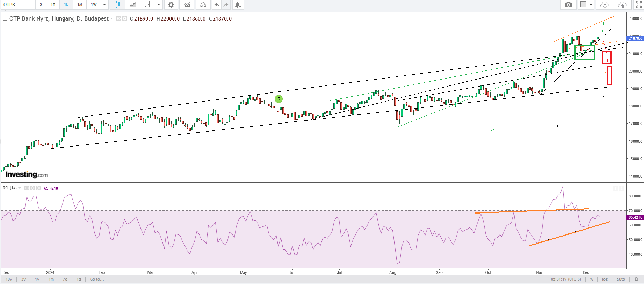The image size is (644, 284).
Task: Toggle log scale on price axis
Action: 605,279
